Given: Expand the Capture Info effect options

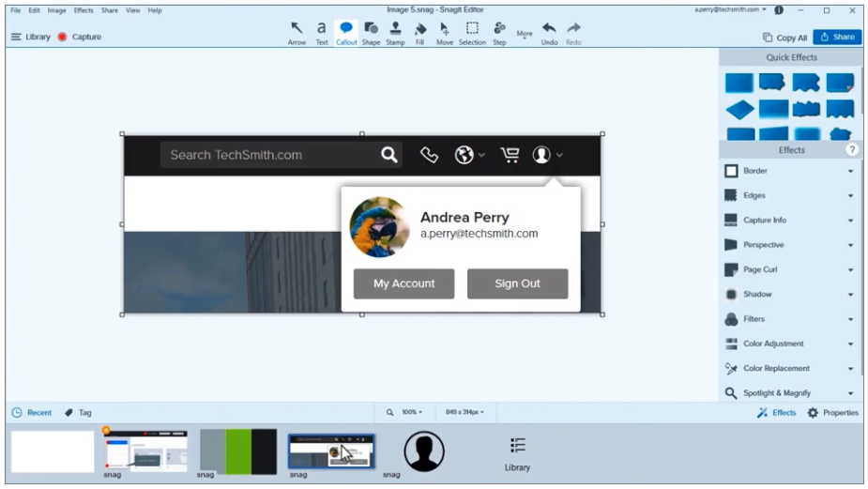Looking at the screenshot, I should point(850,221).
